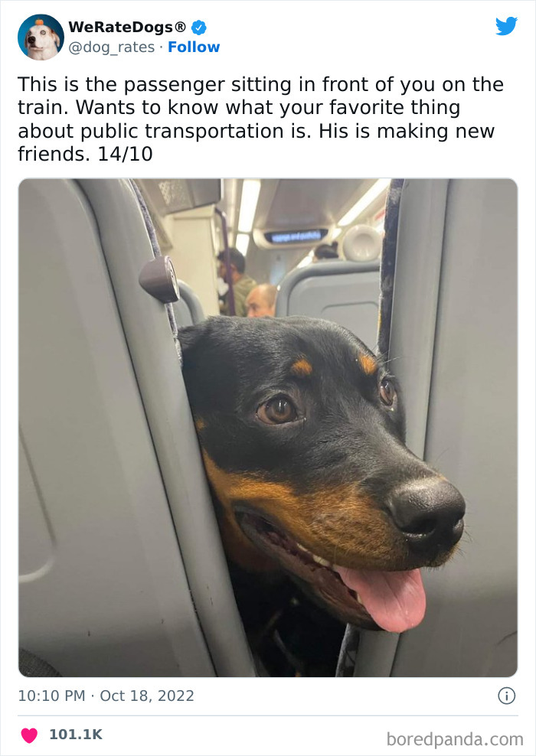
Task: Like the tweet with the heart icon
Action: tap(29, 735)
